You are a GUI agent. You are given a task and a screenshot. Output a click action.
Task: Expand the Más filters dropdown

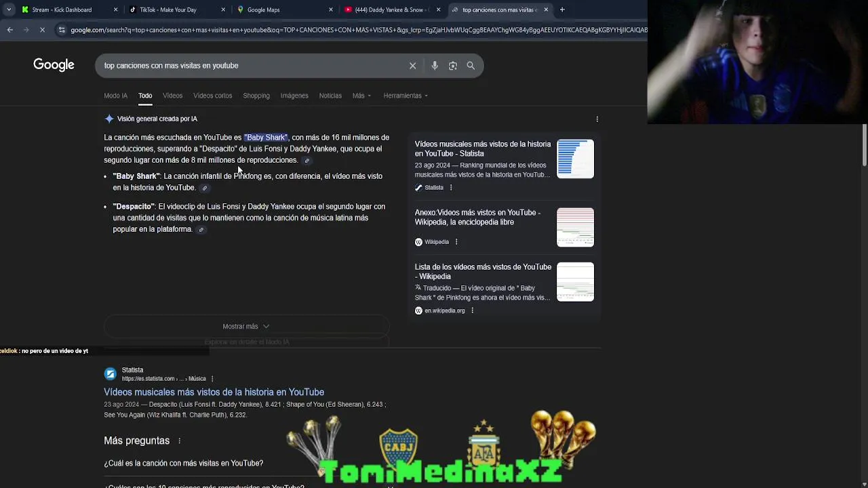[x=361, y=96]
